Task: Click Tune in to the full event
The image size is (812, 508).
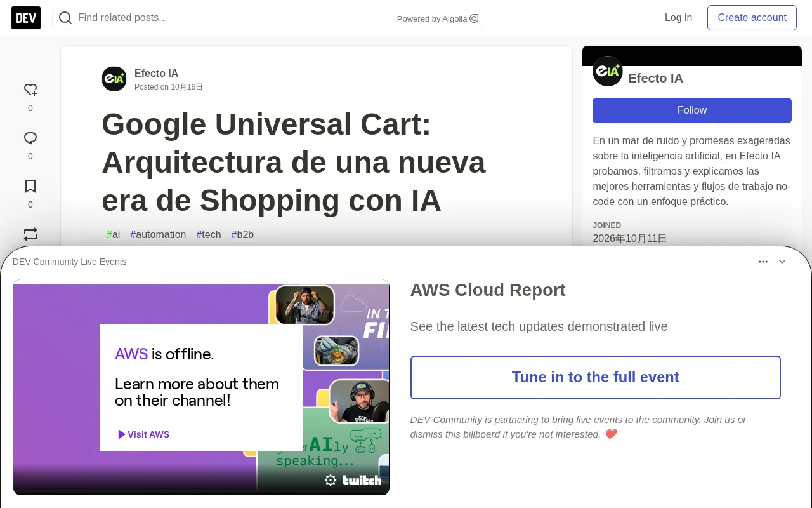Action: pyautogui.click(x=596, y=377)
